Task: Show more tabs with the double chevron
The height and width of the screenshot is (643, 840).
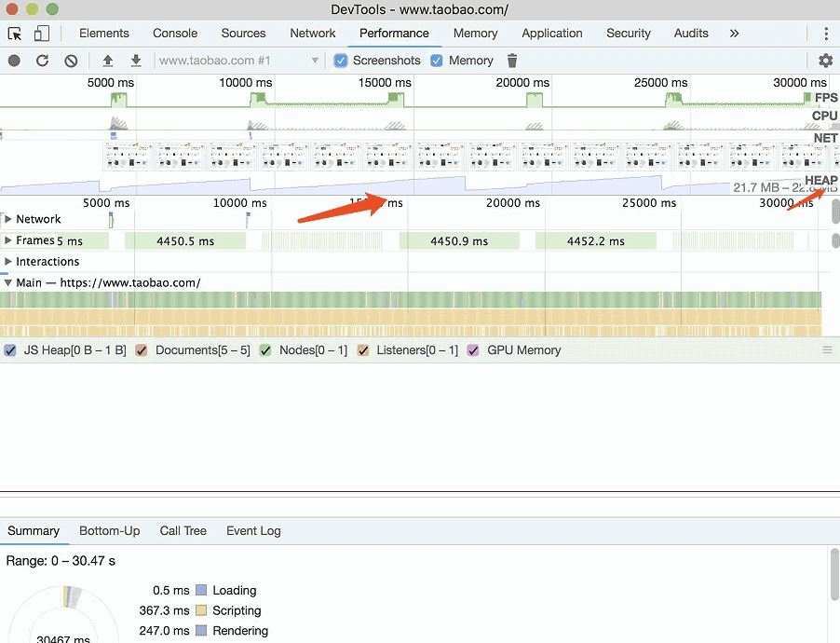Action: (x=735, y=34)
